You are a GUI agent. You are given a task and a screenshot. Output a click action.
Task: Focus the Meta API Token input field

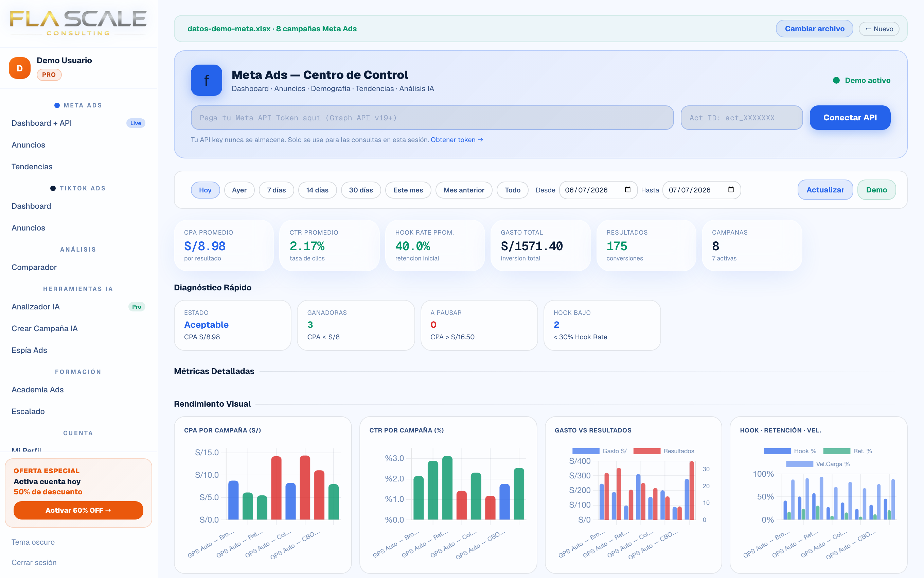(432, 118)
